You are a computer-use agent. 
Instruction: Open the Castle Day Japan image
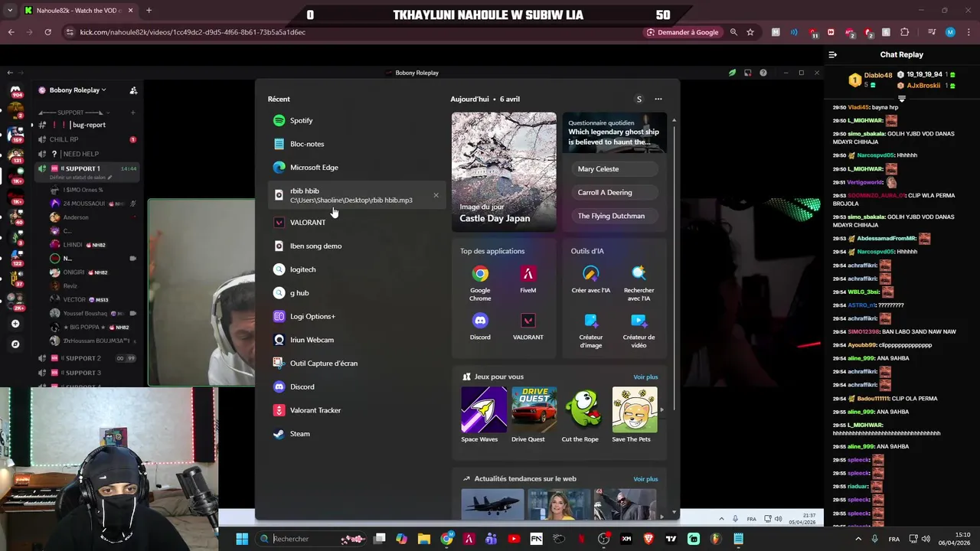504,171
